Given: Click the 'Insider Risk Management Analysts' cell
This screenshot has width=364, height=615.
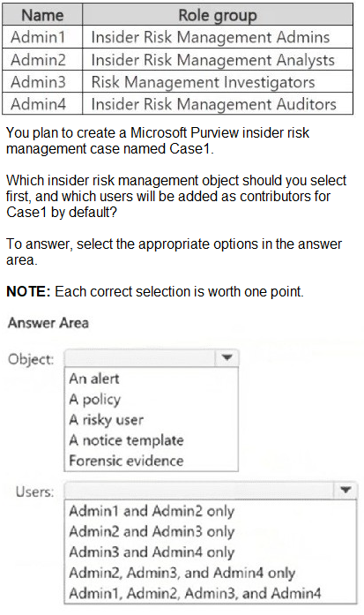Looking at the screenshot, I should (x=218, y=60).
